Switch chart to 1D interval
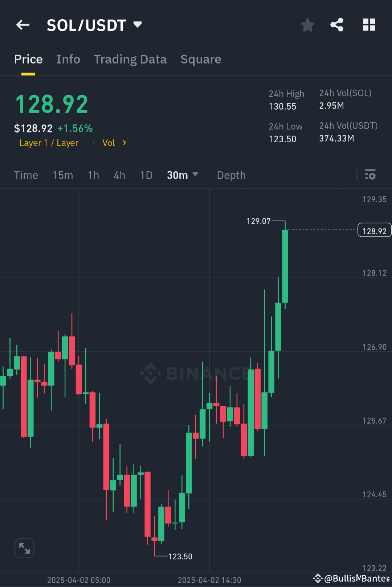The height and width of the screenshot is (587, 392). click(x=146, y=175)
